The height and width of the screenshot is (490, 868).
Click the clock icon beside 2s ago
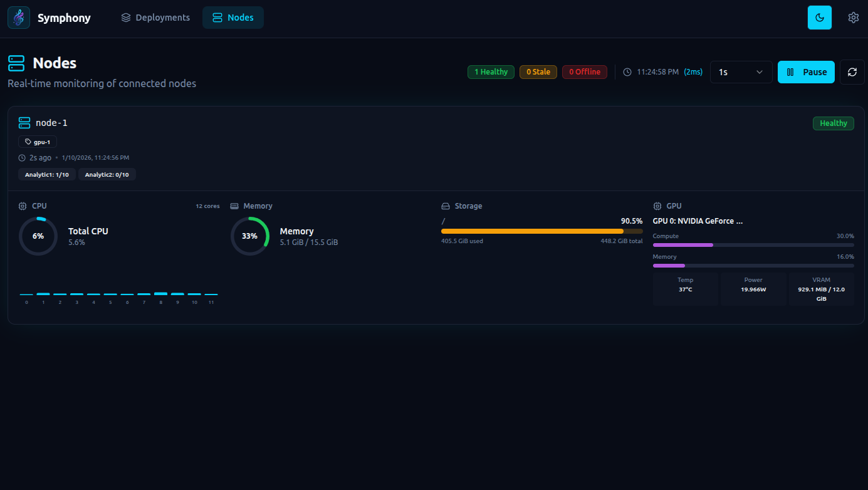pyautogui.click(x=22, y=158)
